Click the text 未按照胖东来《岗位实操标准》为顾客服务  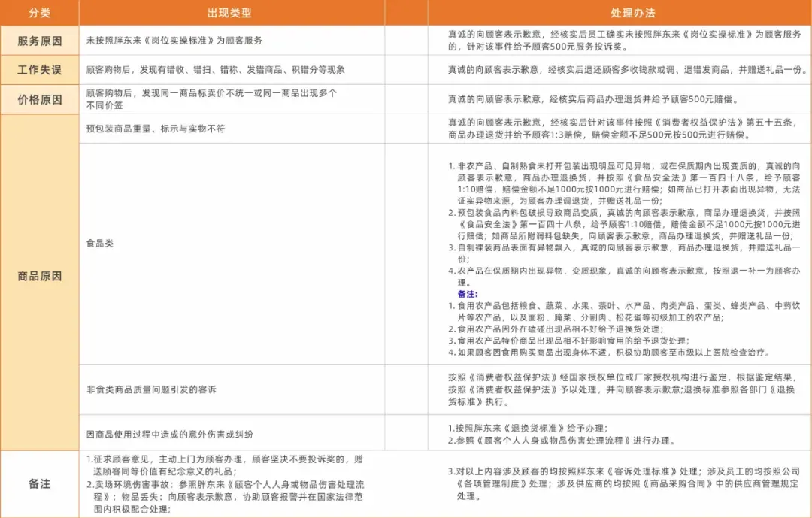[174, 41]
